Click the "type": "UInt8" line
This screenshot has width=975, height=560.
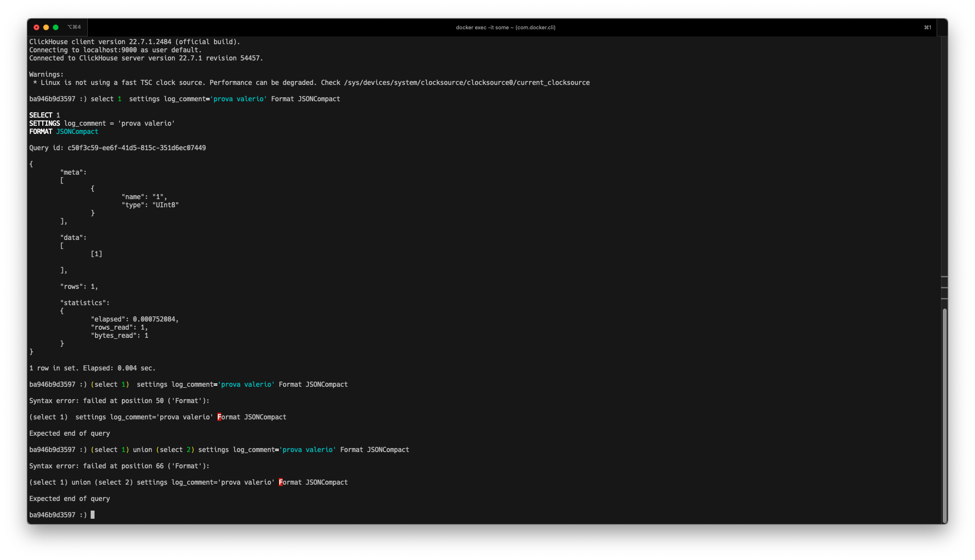(x=150, y=205)
